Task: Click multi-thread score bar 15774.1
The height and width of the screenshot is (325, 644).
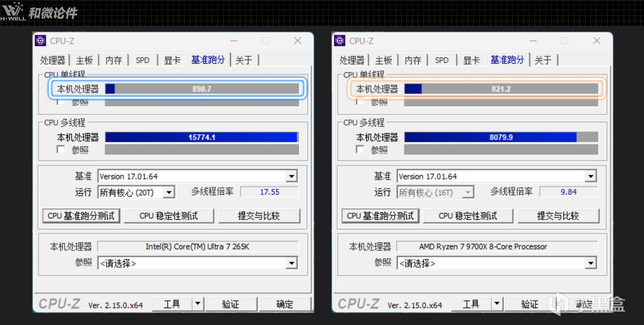Action: (x=202, y=137)
